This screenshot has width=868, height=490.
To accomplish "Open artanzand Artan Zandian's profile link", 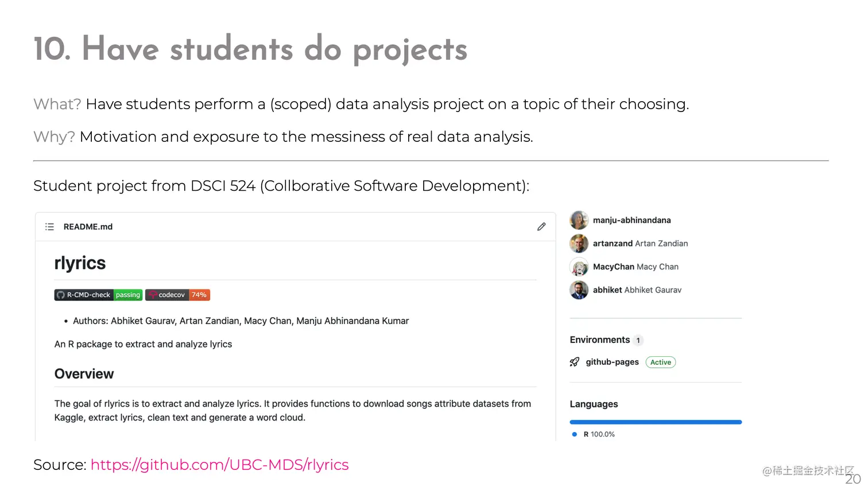I will 640,244.
